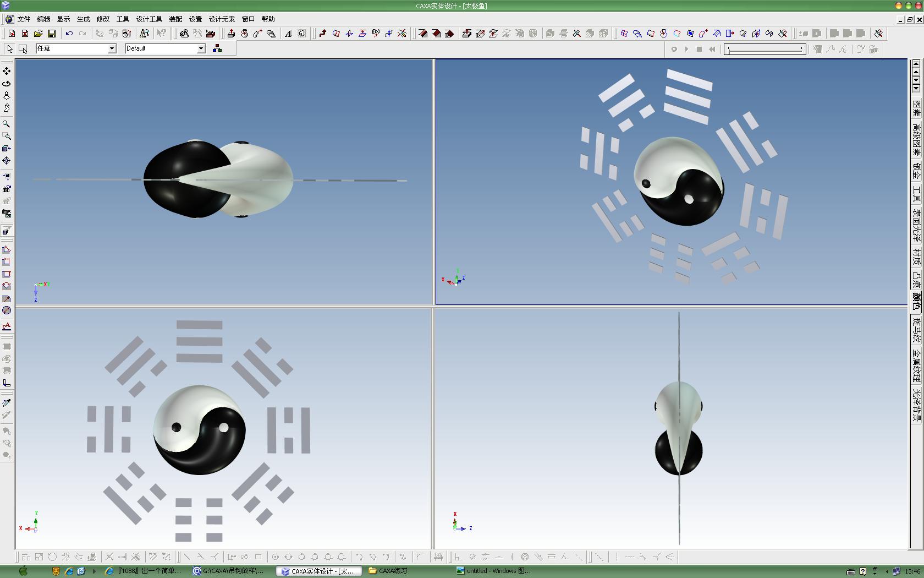
Task: Click the fit scene target icon
Action: pyautogui.click(x=7, y=161)
